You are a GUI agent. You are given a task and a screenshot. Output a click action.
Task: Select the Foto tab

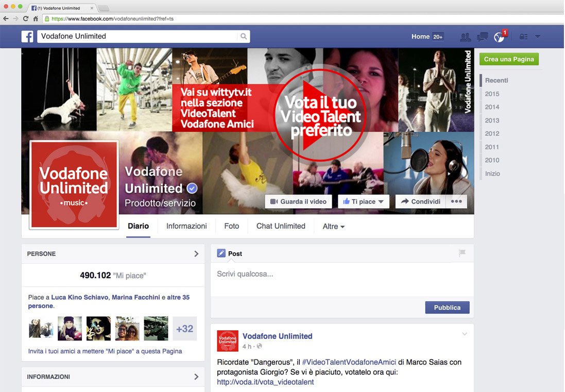pyautogui.click(x=232, y=226)
